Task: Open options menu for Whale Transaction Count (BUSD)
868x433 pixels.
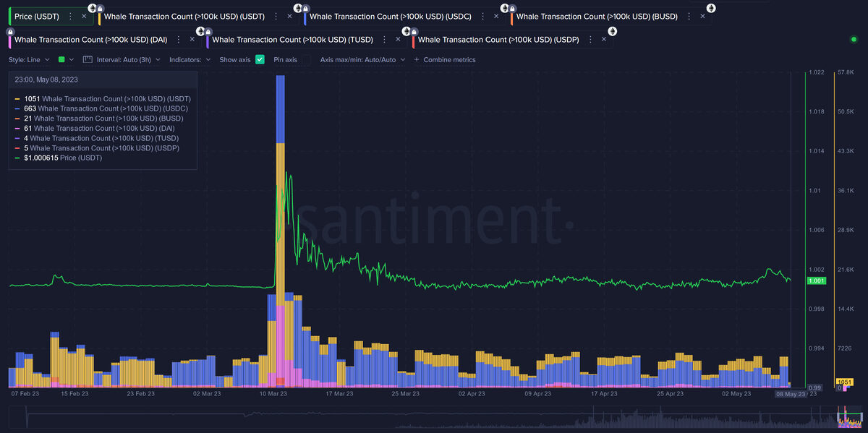Action: click(689, 15)
